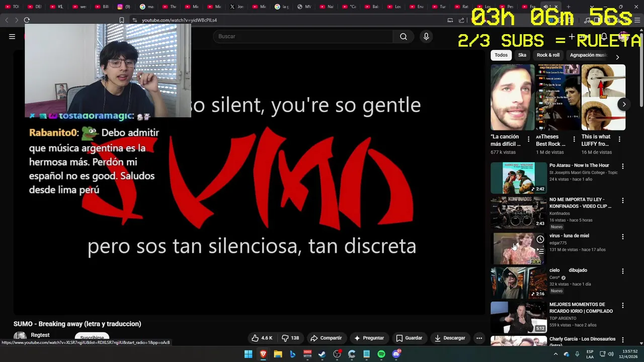Open more actions three-dot menu below video
Image resolution: width=644 pixels, height=362 pixels.
pos(479,338)
